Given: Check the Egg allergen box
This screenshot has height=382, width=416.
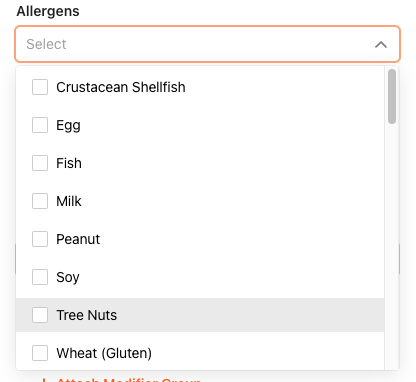Looking at the screenshot, I should coord(40,125).
